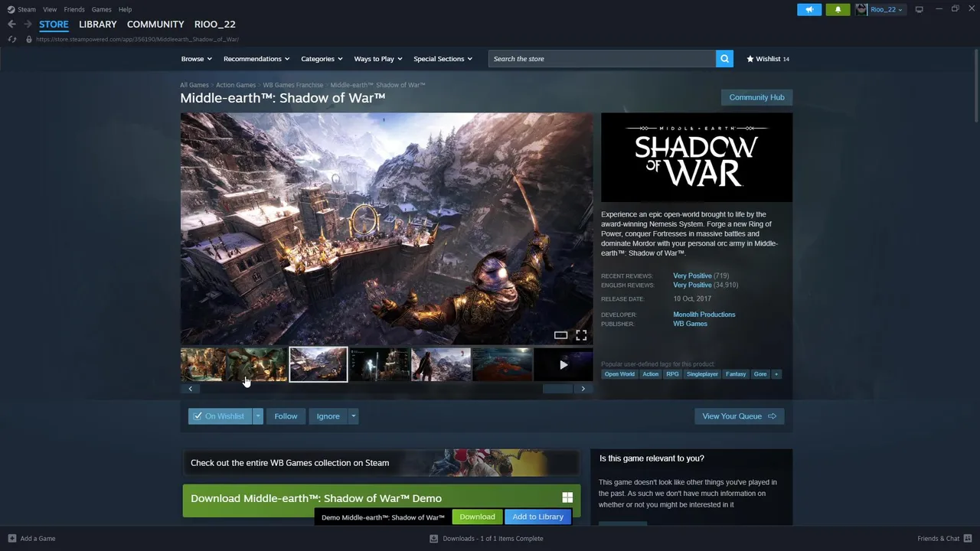Open the View menu
The height and width of the screenshot is (551, 980).
coord(50,9)
